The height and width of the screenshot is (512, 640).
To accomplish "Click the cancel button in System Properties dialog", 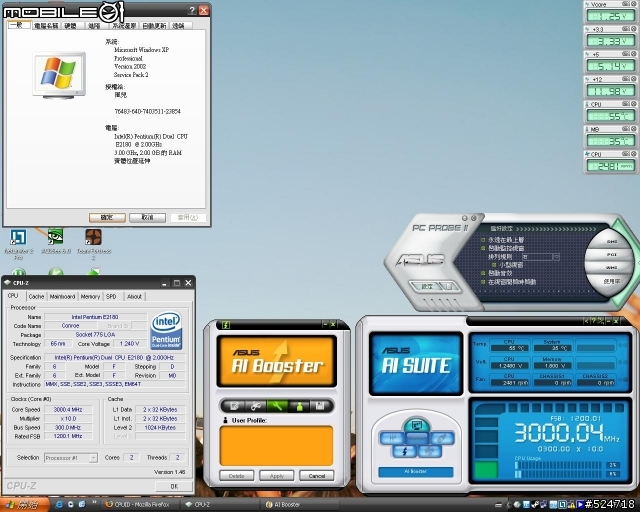I will [x=147, y=218].
